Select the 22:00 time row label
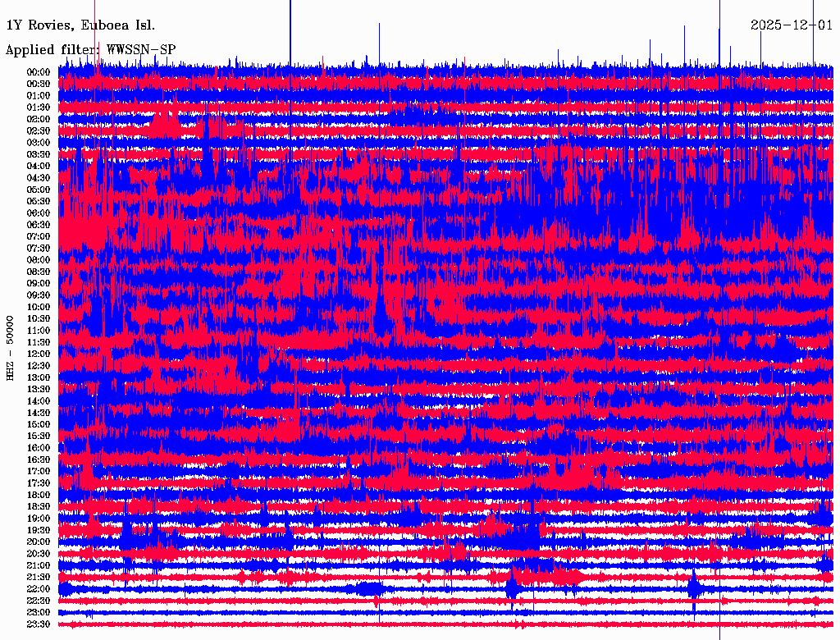Image resolution: width=840 pixels, height=640 pixels. 39,589
